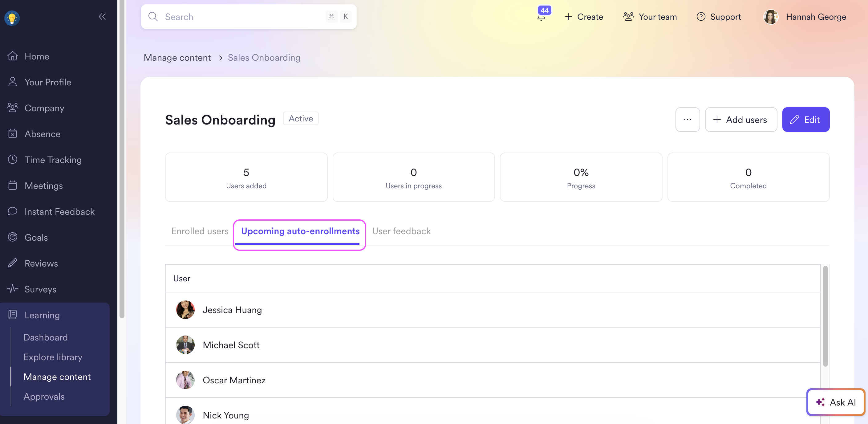868x424 pixels.
Task: Open the Ask AI assistant
Action: pos(836,402)
